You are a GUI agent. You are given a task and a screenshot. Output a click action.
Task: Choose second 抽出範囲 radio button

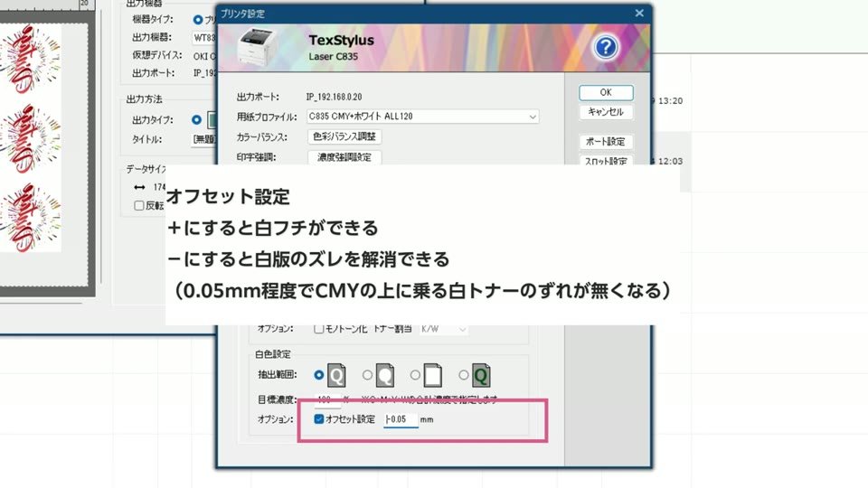[367, 375]
